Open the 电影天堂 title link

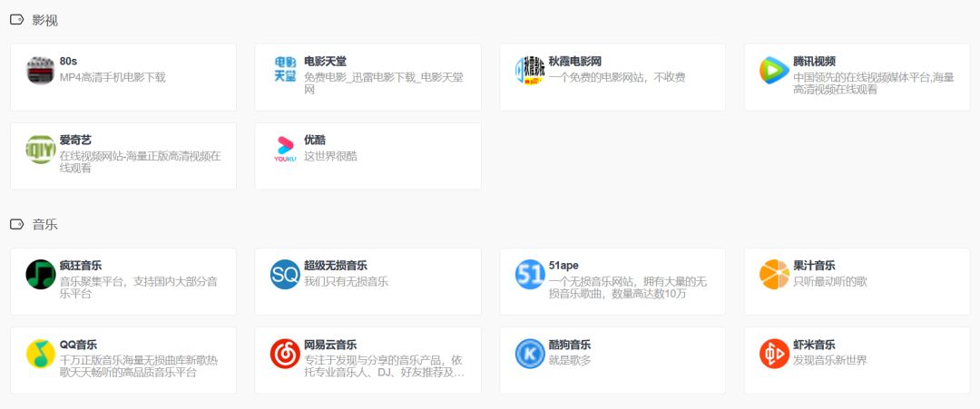[x=325, y=61]
